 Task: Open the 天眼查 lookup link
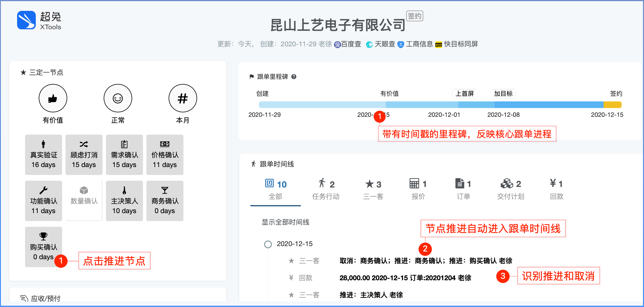coord(381,44)
